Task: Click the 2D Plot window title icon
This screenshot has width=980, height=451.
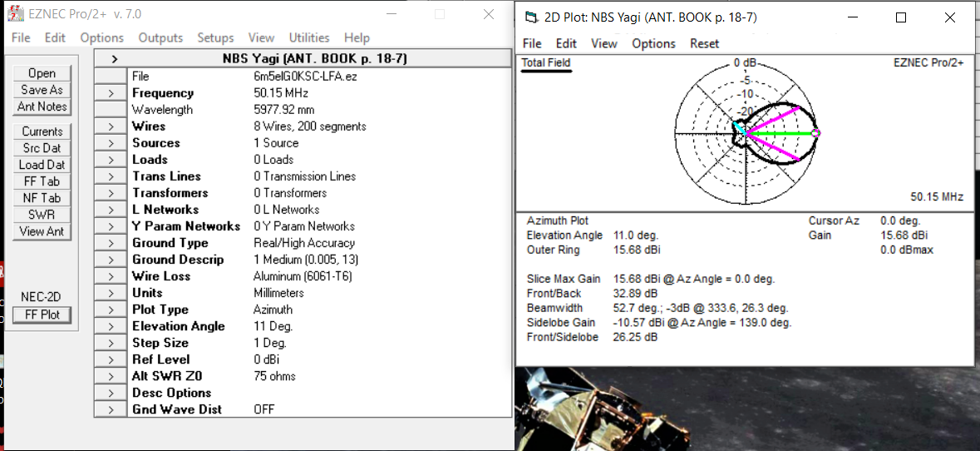Action: (531, 17)
